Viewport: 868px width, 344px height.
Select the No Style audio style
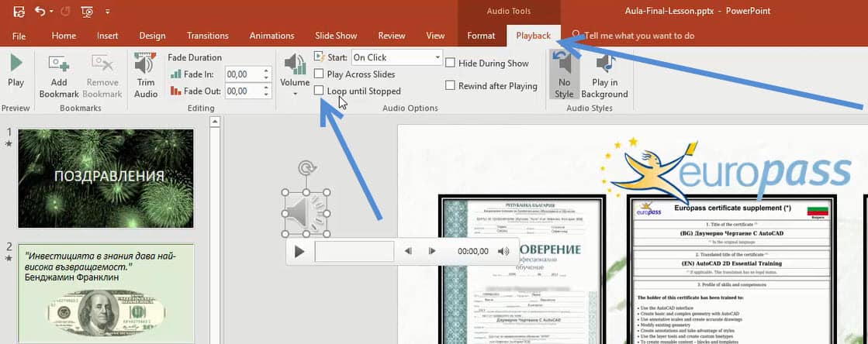tap(564, 74)
